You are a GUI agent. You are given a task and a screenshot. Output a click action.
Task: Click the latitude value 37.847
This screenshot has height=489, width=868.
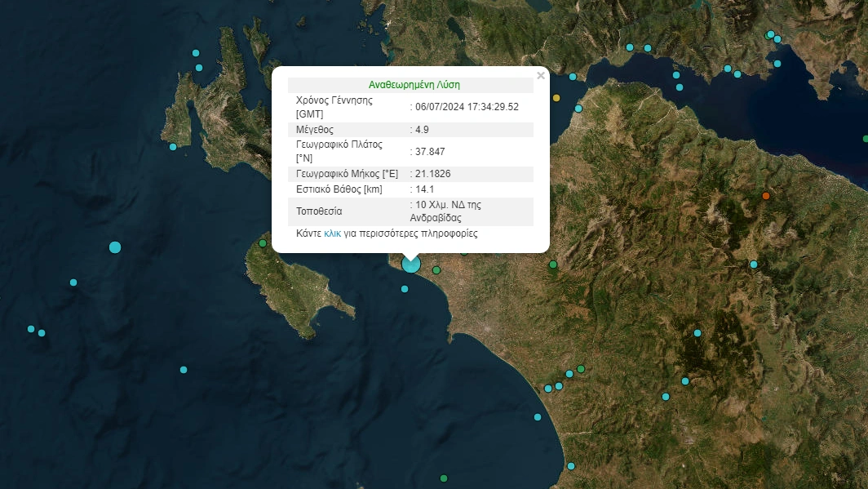430,152
